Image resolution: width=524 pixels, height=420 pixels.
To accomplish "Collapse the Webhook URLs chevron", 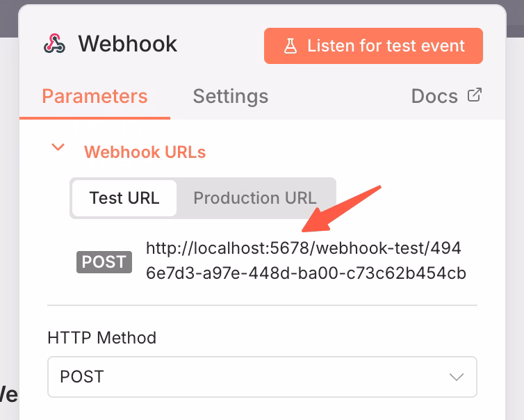I will click(x=59, y=147).
